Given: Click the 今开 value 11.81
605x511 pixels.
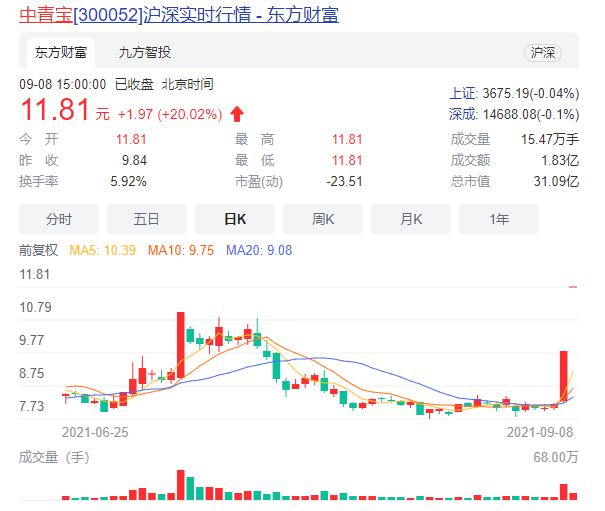Looking at the screenshot, I should 131,139.
